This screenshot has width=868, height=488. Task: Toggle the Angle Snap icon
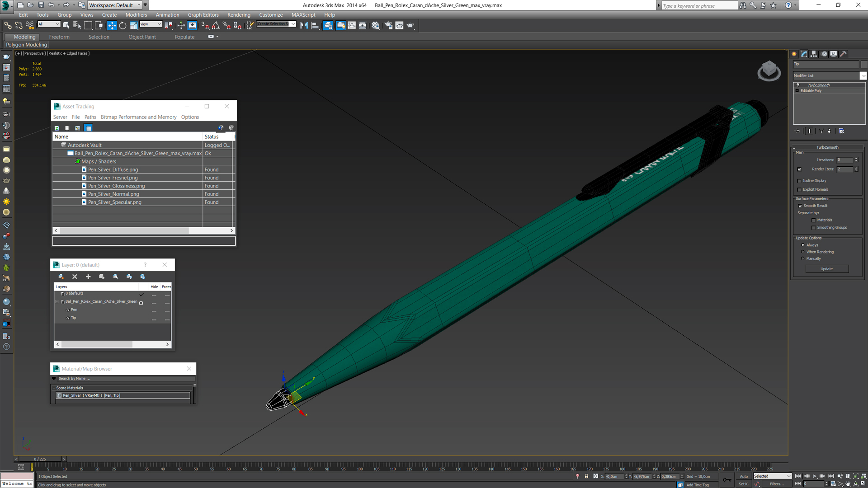[x=216, y=25]
